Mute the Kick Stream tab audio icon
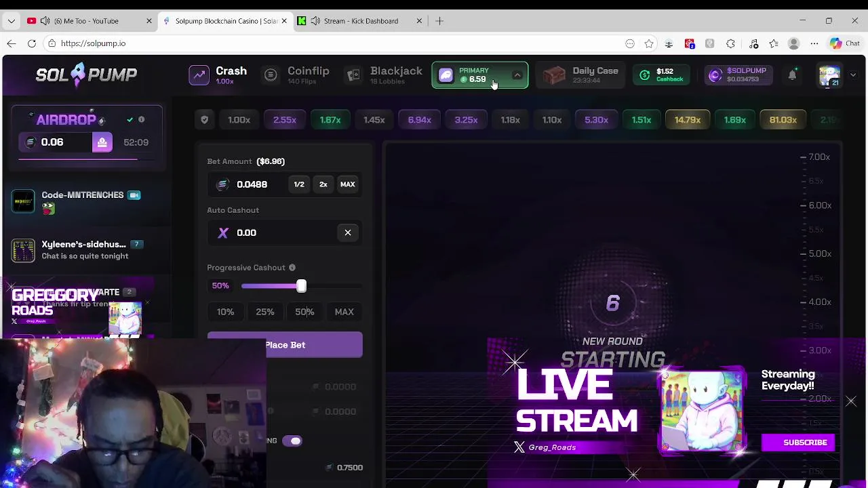This screenshot has height=488, width=868. tap(315, 21)
